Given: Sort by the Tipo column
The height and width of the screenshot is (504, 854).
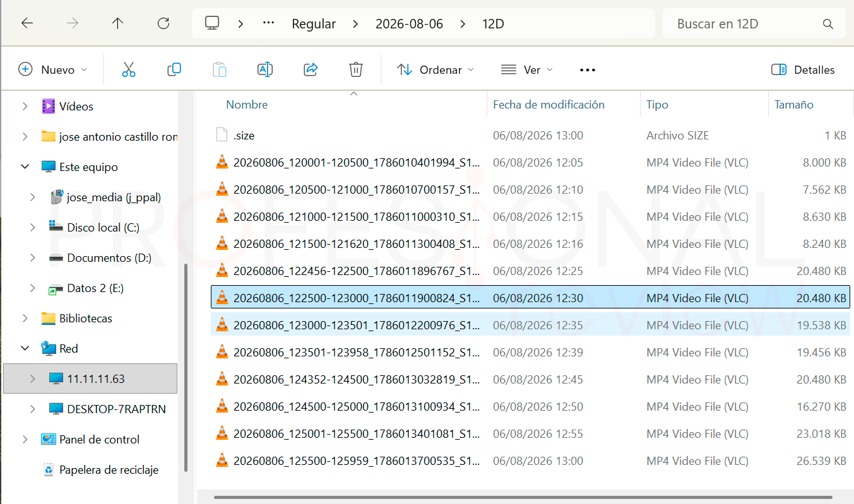Looking at the screenshot, I should click(x=657, y=105).
